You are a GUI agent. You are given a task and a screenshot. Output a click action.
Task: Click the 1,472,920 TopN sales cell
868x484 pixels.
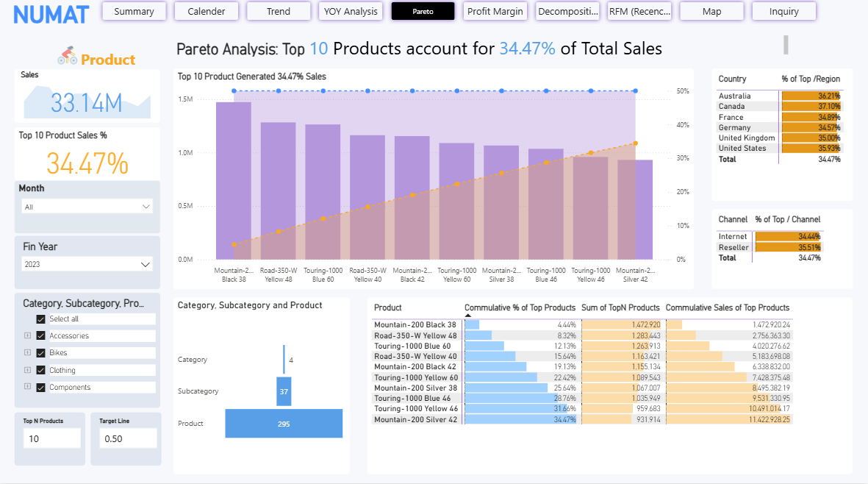click(x=620, y=325)
